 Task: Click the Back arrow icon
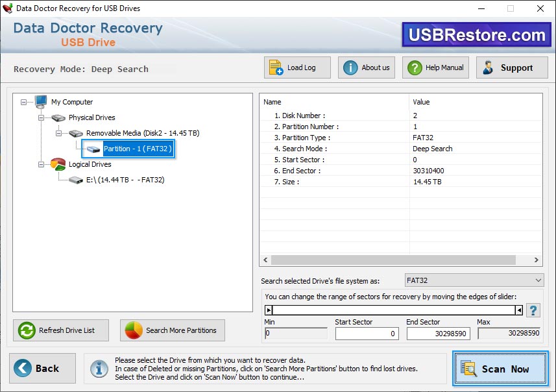23,368
